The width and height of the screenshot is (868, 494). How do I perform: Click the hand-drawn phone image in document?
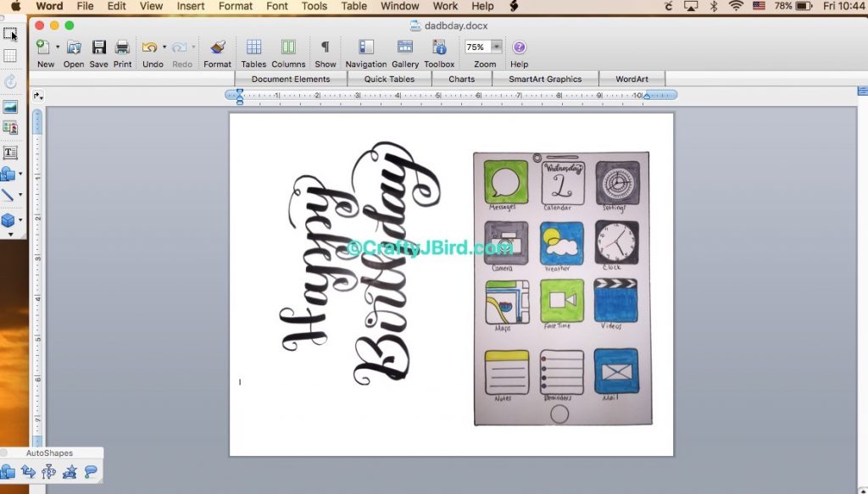coord(562,288)
